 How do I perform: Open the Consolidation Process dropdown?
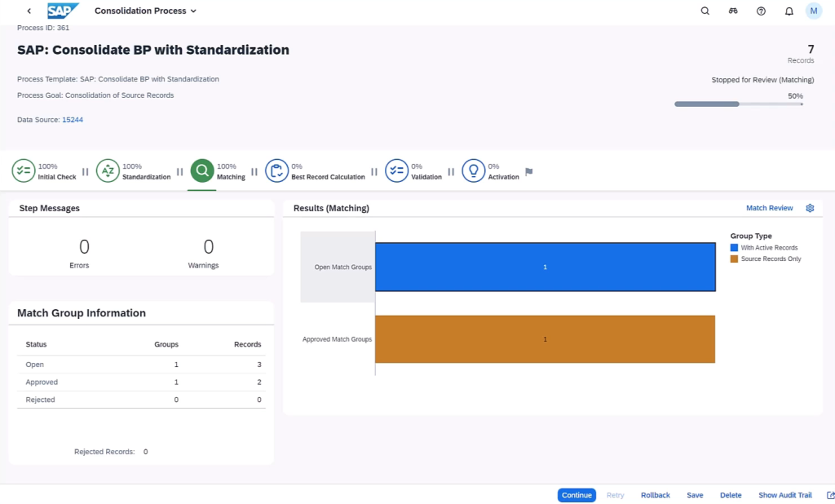[145, 11]
